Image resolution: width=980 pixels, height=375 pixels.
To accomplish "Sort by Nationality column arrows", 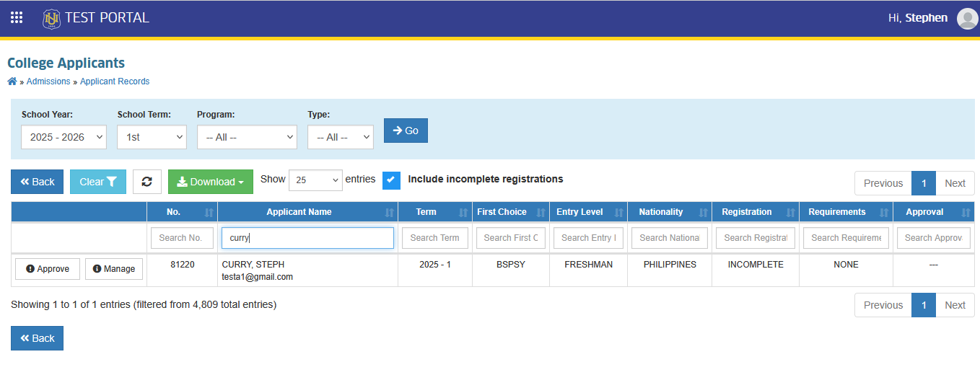I will point(703,212).
